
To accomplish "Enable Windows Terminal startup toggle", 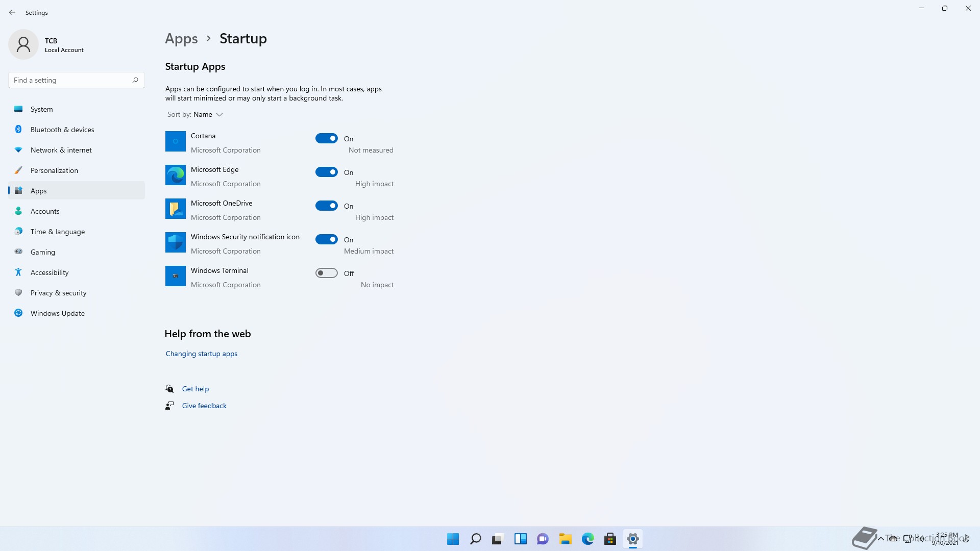I will click(327, 273).
